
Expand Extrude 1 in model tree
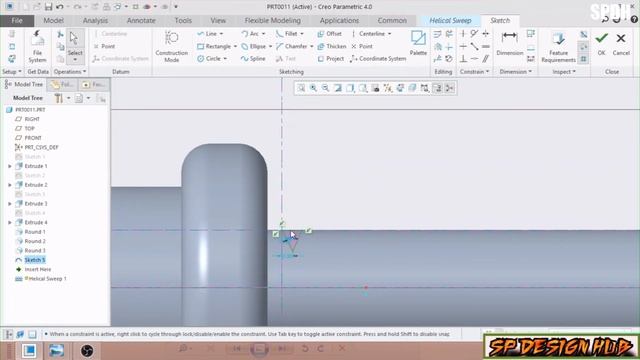pos(10,166)
